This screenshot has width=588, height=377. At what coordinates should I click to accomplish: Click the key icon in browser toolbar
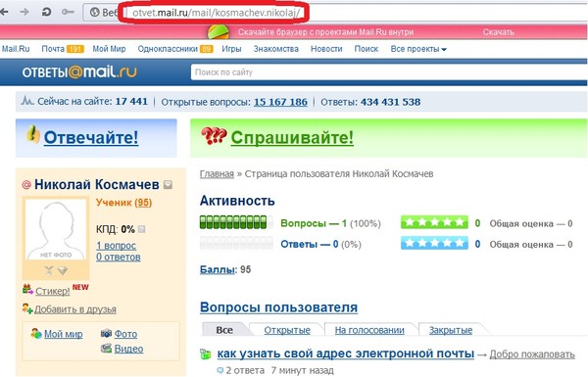click(x=68, y=12)
